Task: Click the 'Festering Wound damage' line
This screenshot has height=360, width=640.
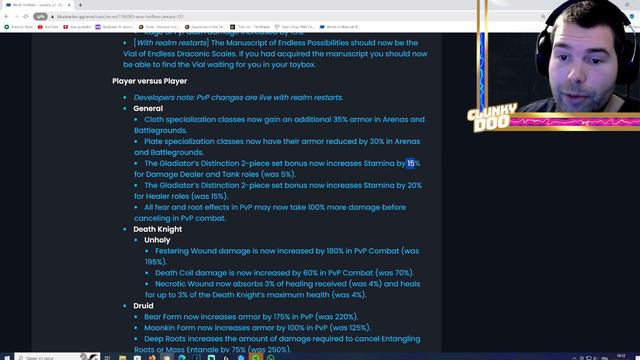Action: tap(282, 256)
